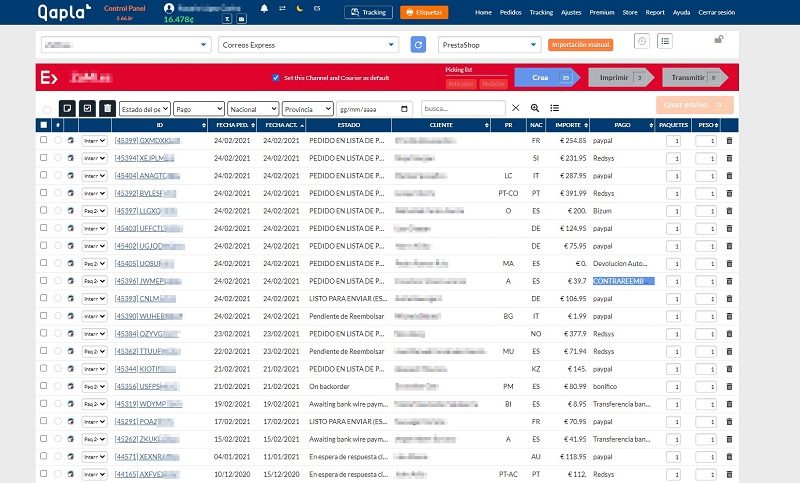
Task: Click the switch arrows icon in header
Action: click(282, 8)
